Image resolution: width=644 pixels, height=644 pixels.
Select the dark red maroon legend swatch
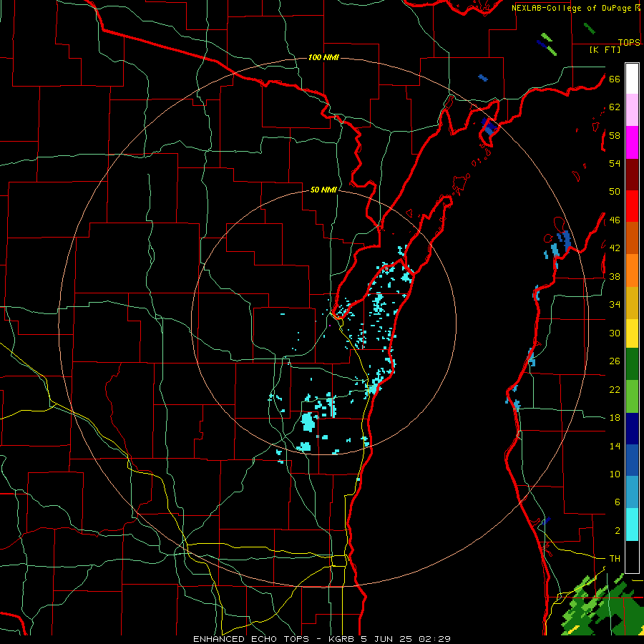[x=632, y=174]
